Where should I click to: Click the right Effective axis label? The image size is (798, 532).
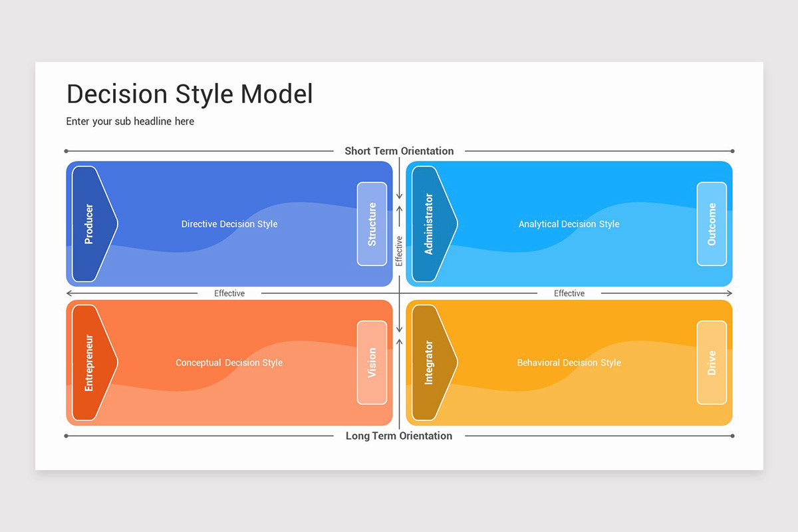[x=569, y=293]
